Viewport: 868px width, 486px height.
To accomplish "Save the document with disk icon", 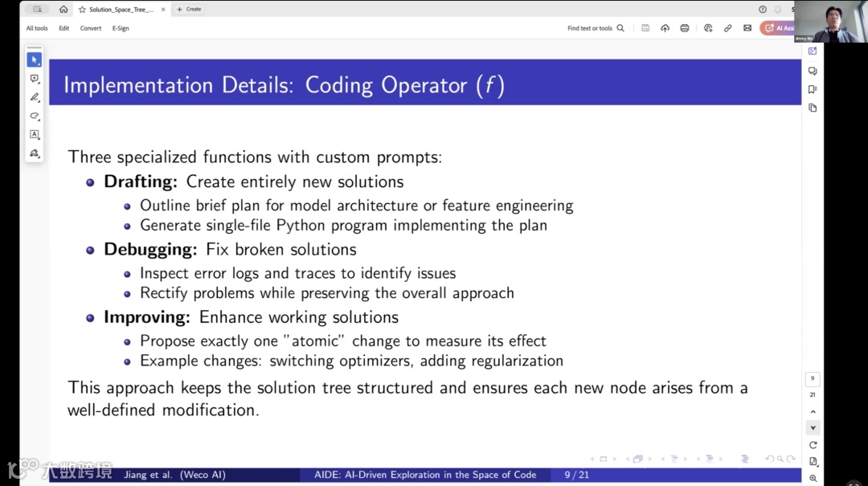I will click(645, 28).
